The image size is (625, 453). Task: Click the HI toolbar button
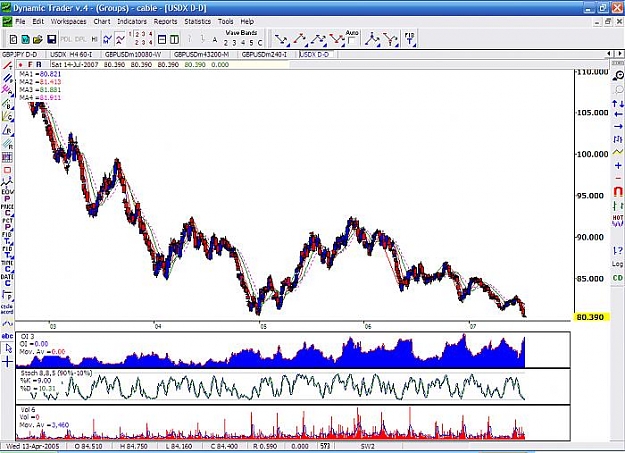(94, 39)
